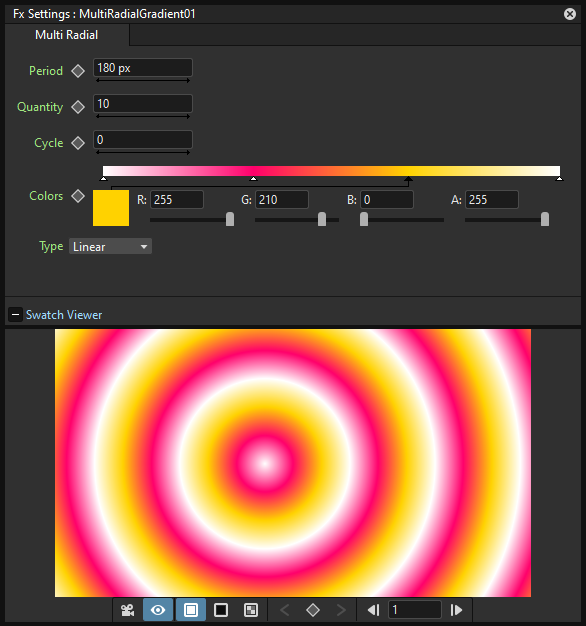Click the red channel slider handle
Image resolution: width=586 pixels, height=626 pixels.
point(230,219)
